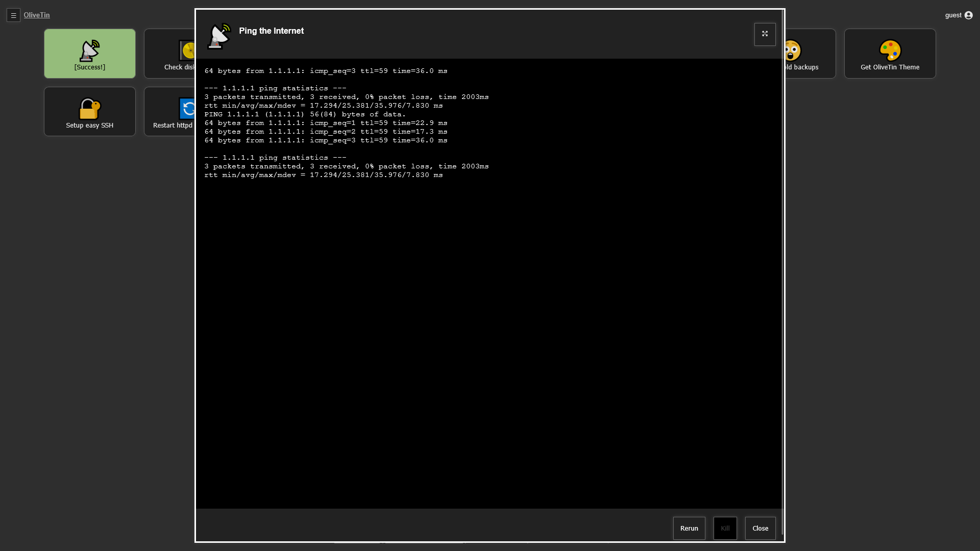This screenshot has height=551, width=980.
Task: Click the paint palette icon on Theme tile
Action: click(890, 51)
